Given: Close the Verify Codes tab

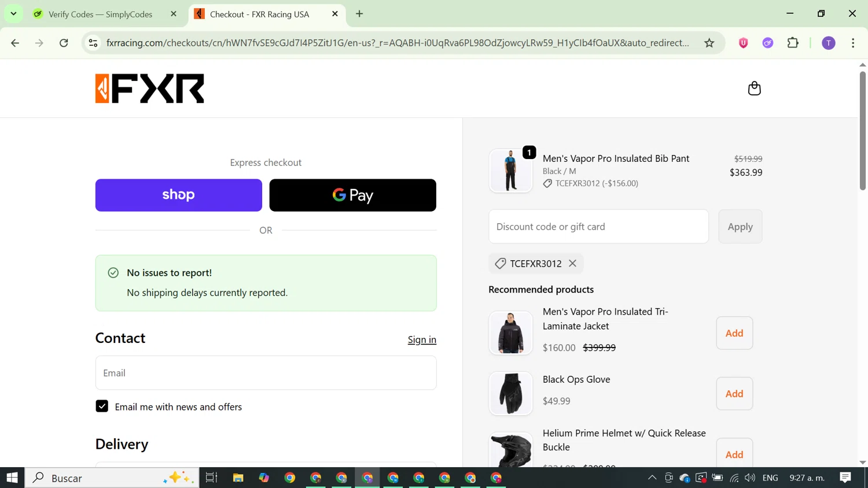Looking at the screenshot, I should tap(174, 14).
